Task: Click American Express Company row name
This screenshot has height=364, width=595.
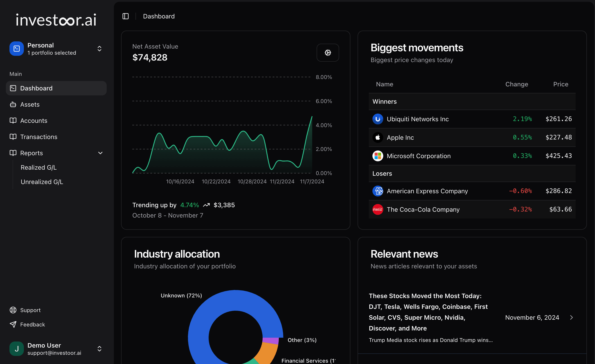Action: pyautogui.click(x=427, y=191)
